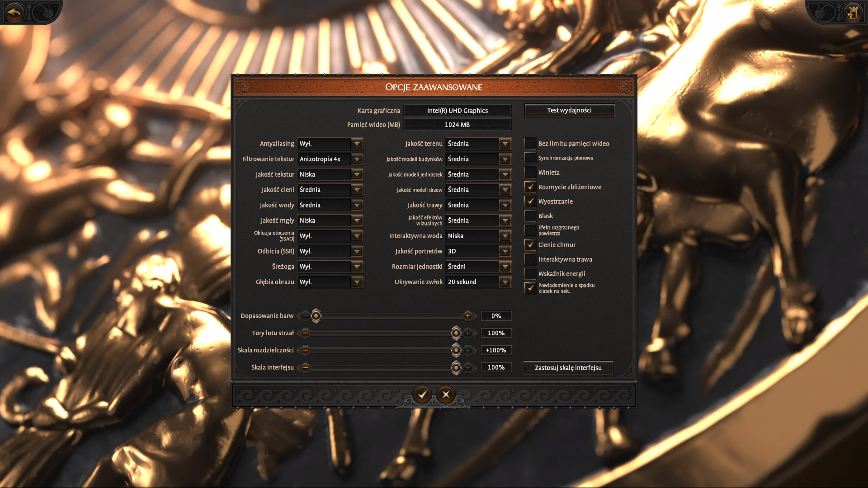This screenshot has height=488, width=868.
Task: Enable Bez limitu pamięci wideo checkbox
Action: tap(530, 144)
